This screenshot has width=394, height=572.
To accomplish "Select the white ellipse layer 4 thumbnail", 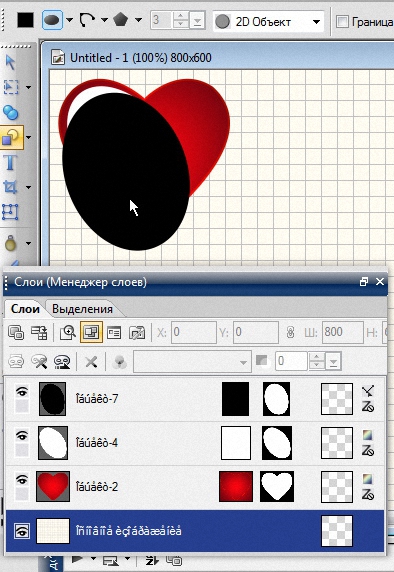I will click(x=53, y=442).
